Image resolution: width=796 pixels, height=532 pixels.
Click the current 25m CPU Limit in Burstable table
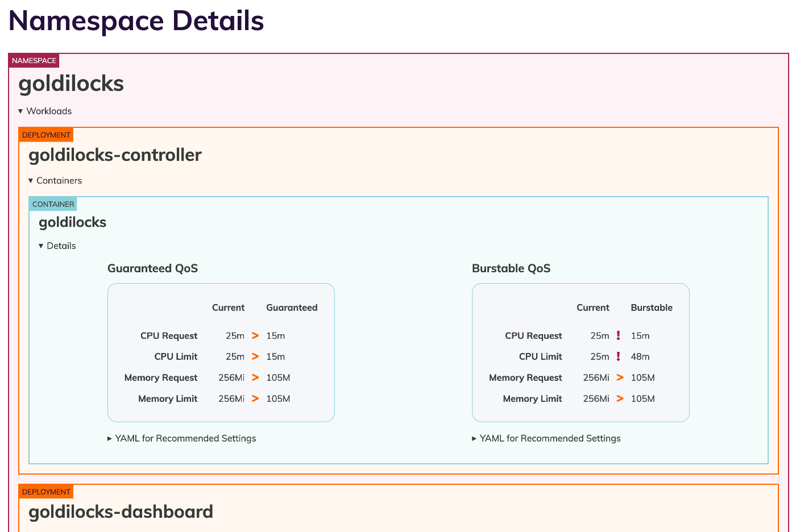pos(599,356)
